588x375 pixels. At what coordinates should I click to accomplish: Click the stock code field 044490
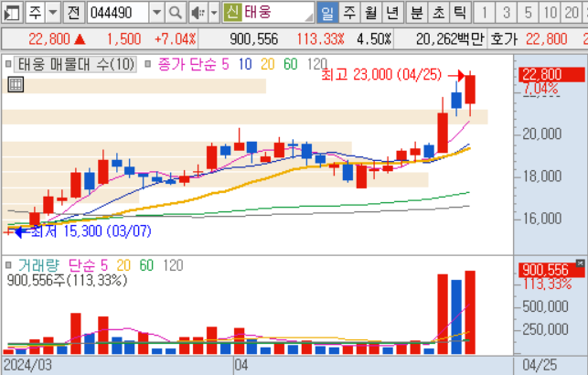pyautogui.click(x=118, y=13)
